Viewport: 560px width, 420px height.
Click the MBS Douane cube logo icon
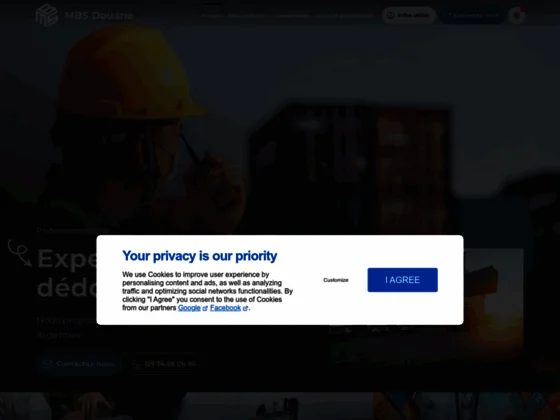[x=47, y=15]
